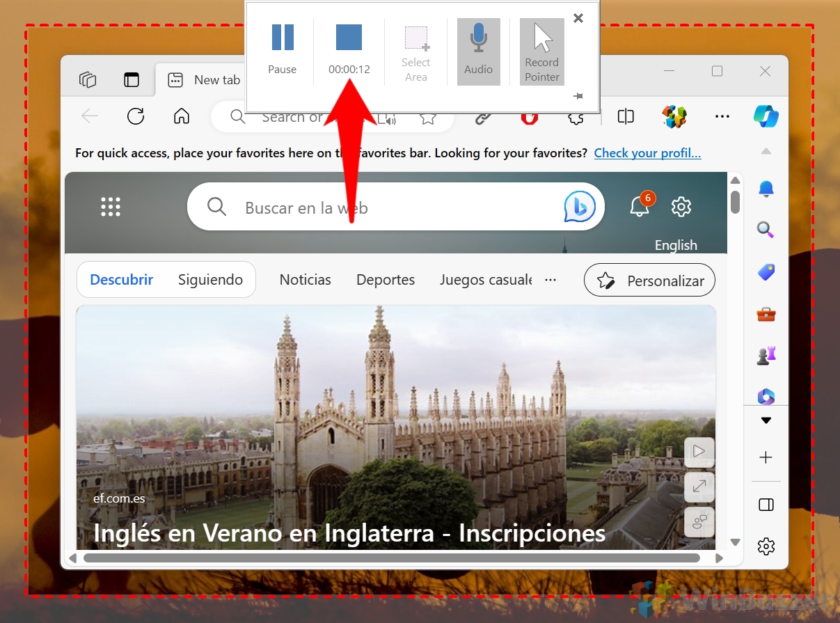Open the Extensions puzzle icon

tap(576, 117)
